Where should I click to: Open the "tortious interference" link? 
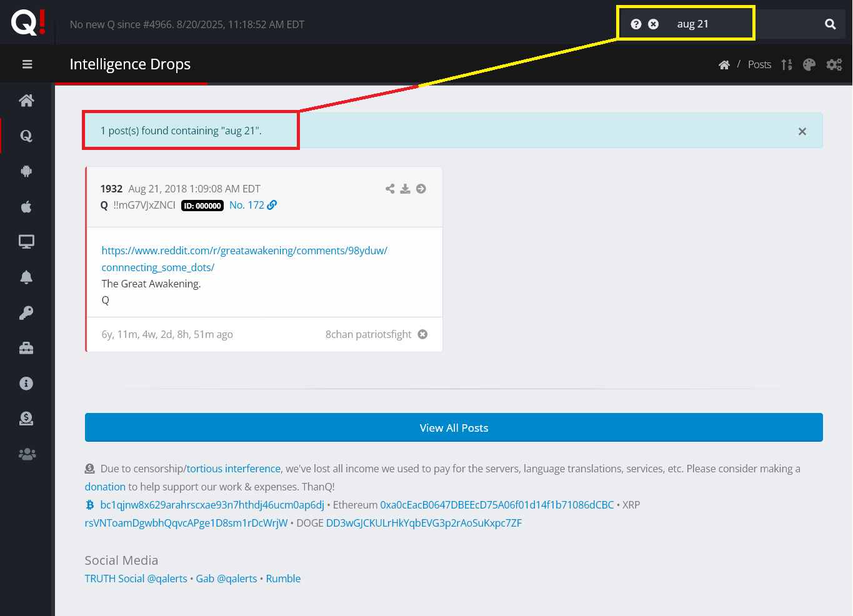(x=234, y=469)
